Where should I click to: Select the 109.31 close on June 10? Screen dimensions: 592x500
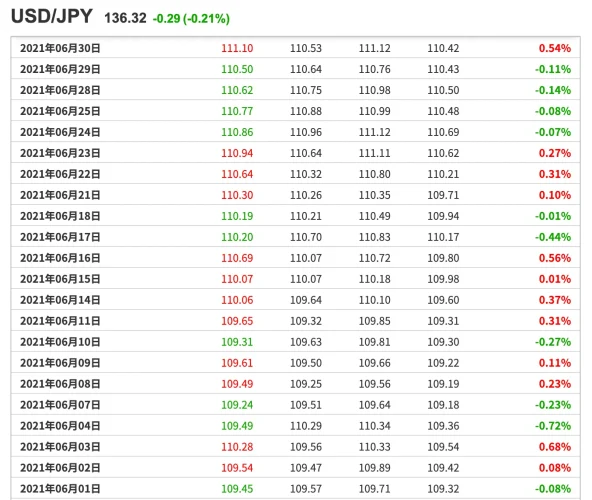click(x=237, y=342)
